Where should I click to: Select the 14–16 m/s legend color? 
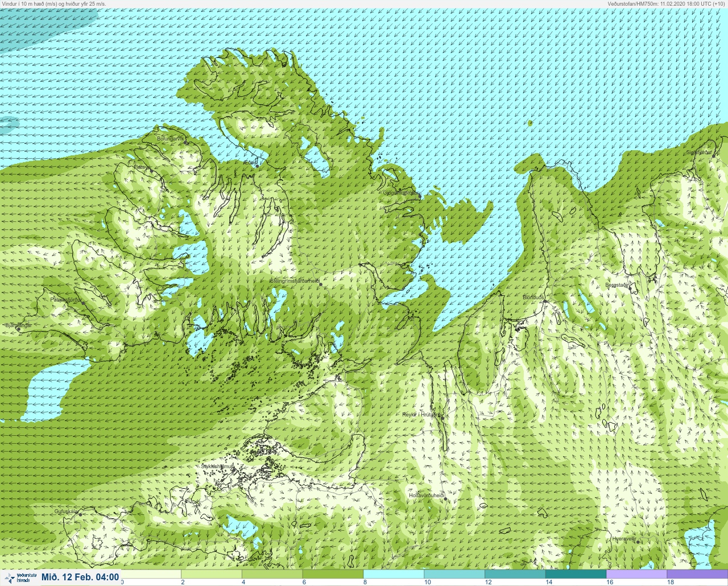coord(576,574)
